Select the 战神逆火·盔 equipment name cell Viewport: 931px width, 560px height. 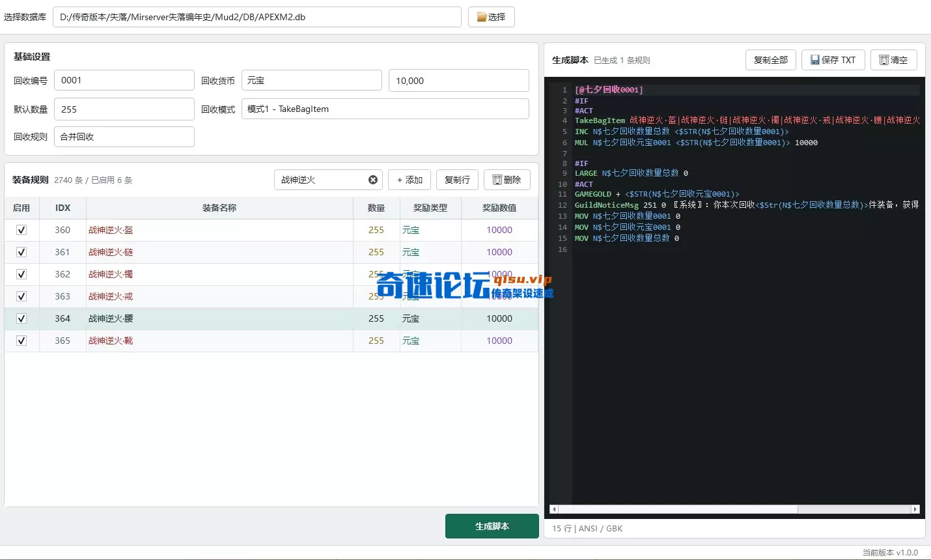click(219, 230)
